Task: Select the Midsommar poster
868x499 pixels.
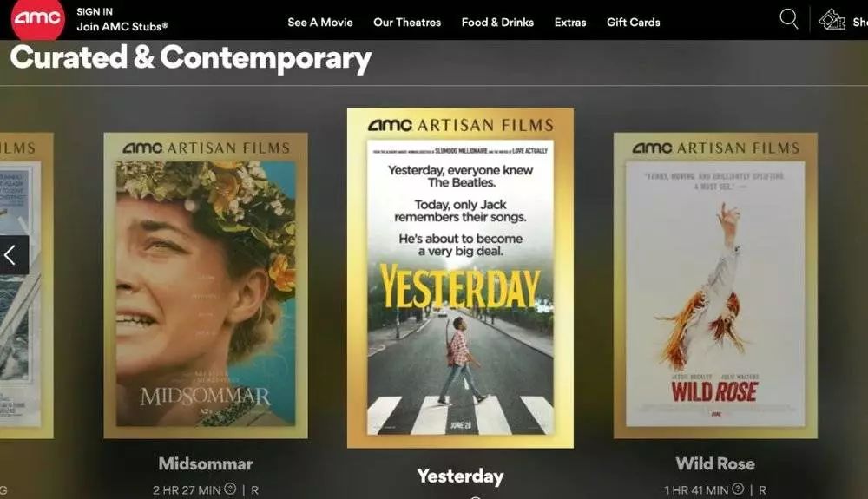Action: [x=206, y=286]
